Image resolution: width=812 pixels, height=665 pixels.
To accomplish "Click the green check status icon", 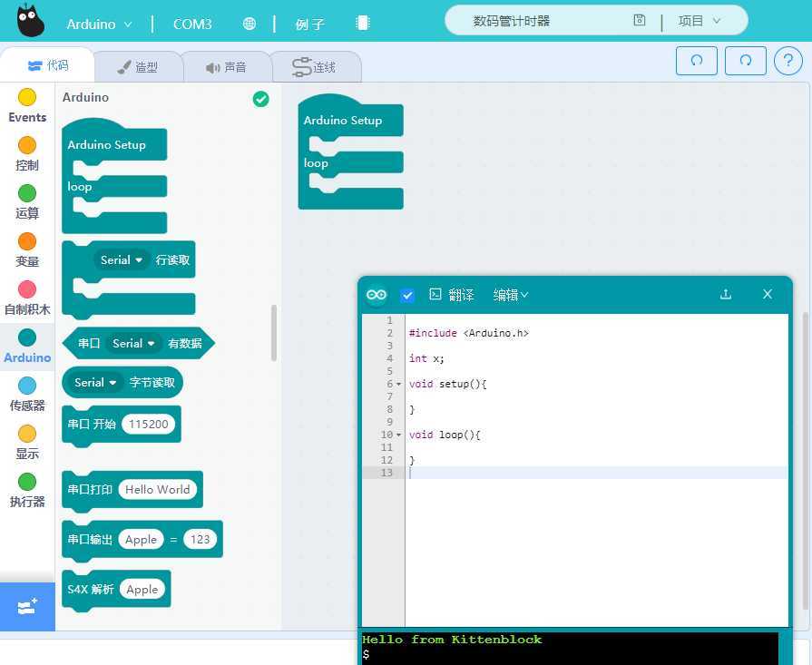I will click(x=261, y=99).
